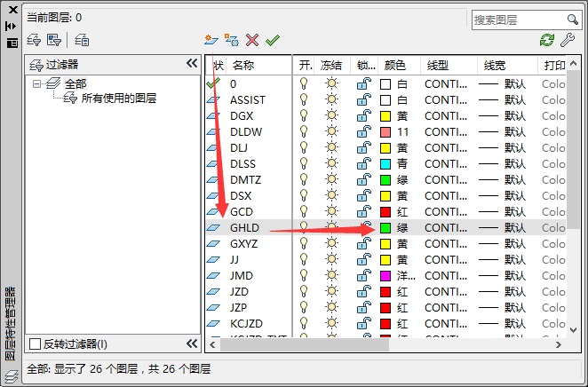Check the invert filter checkbox
The image size is (588, 387).
pos(35,344)
